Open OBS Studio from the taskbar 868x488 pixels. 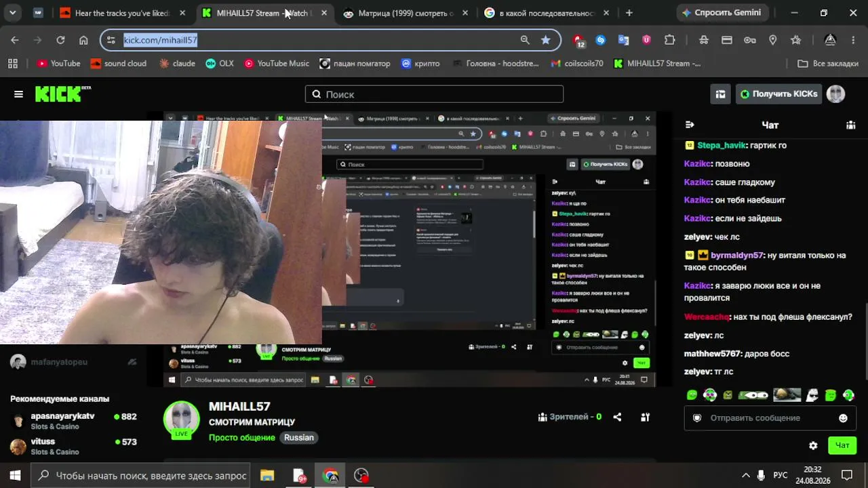(361, 476)
